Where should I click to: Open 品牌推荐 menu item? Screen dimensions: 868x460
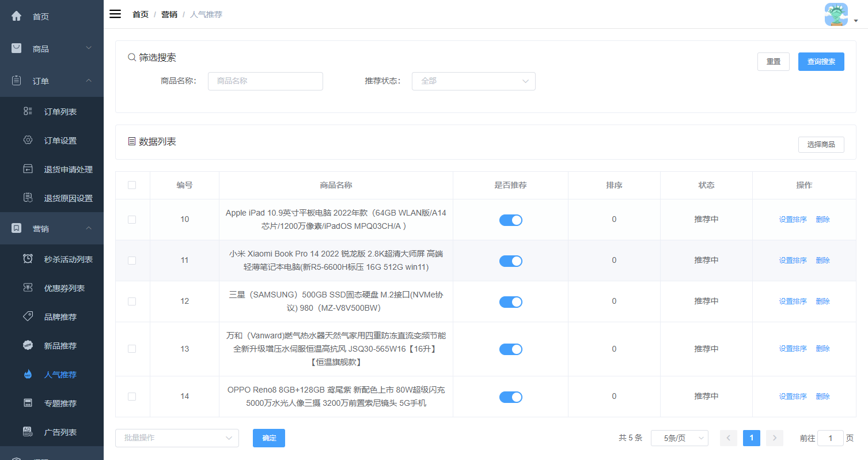click(x=52, y=316)
